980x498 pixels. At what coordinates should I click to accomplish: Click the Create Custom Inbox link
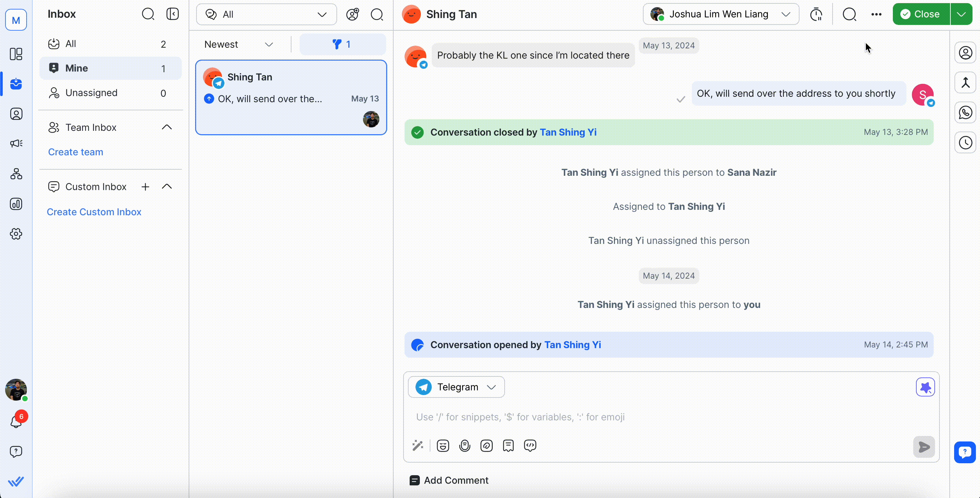tap(94, 212)
